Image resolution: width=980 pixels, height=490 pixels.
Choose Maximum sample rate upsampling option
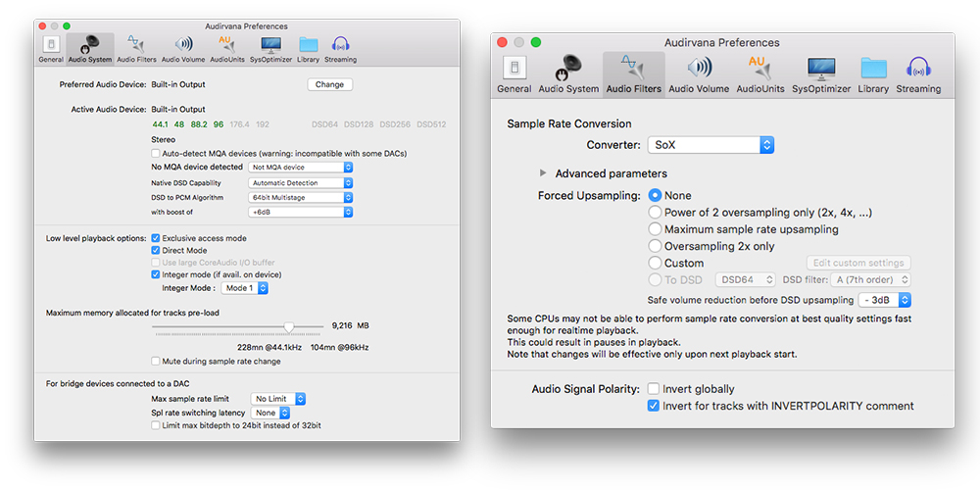[x=655, y=229]
